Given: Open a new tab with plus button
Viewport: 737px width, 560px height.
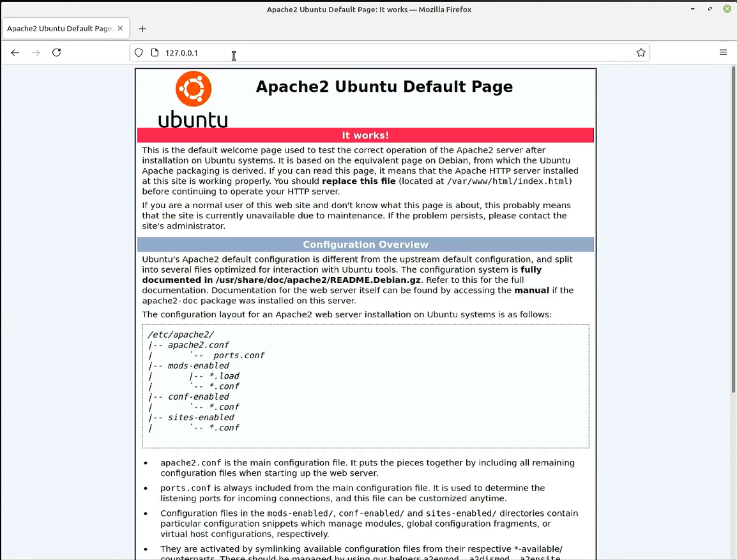Looking at the screenshot, I should (142, 29).
